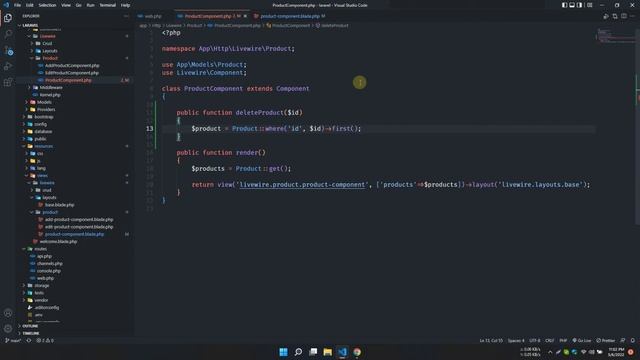640x360 pixels.
Task: Close the ProductComponent.php tab
Action: [245, 16]
